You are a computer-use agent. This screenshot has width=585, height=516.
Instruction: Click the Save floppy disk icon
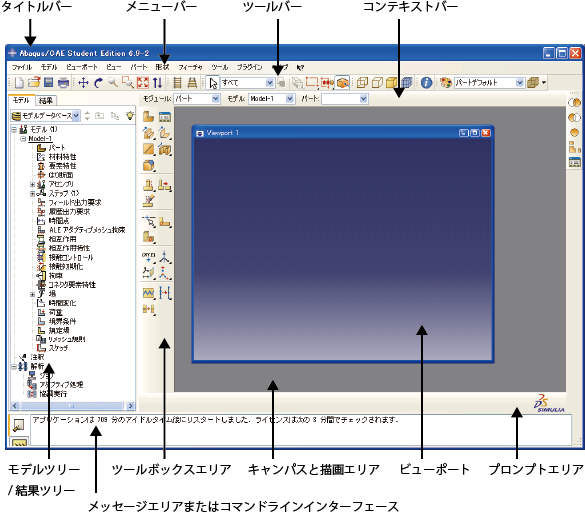(49, 82)
